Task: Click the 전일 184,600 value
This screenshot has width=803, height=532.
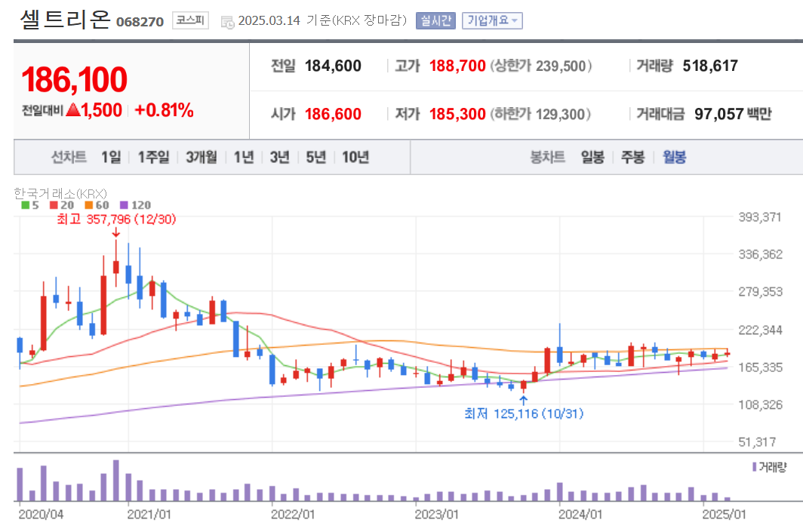Action: click(333, 66)
